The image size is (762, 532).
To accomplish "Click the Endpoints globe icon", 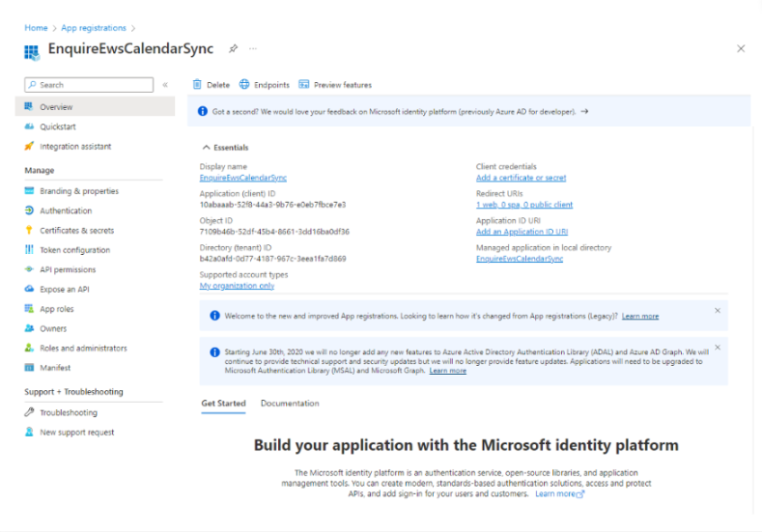I will (244, 84).
